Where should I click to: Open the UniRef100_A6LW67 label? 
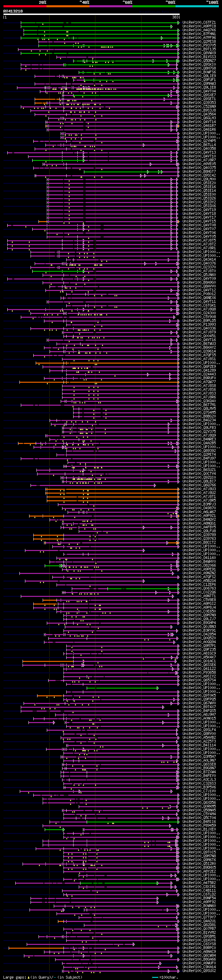[199, 512]
